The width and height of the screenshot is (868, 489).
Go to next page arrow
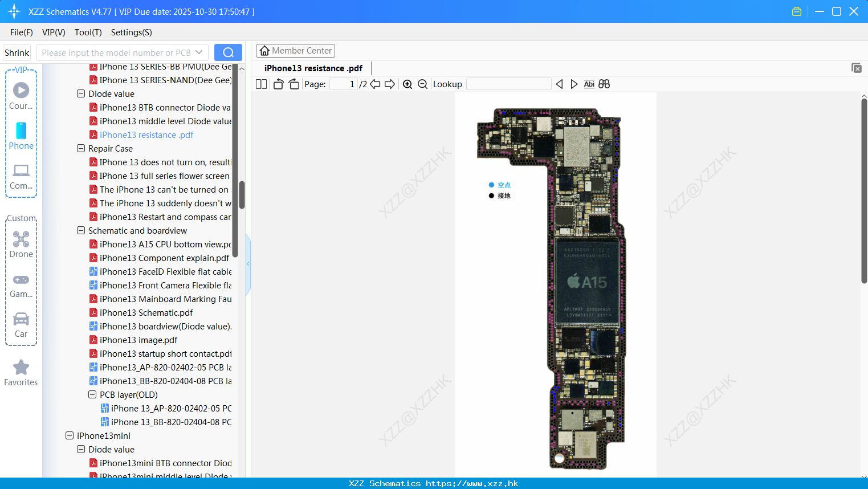tap(390, 84)
